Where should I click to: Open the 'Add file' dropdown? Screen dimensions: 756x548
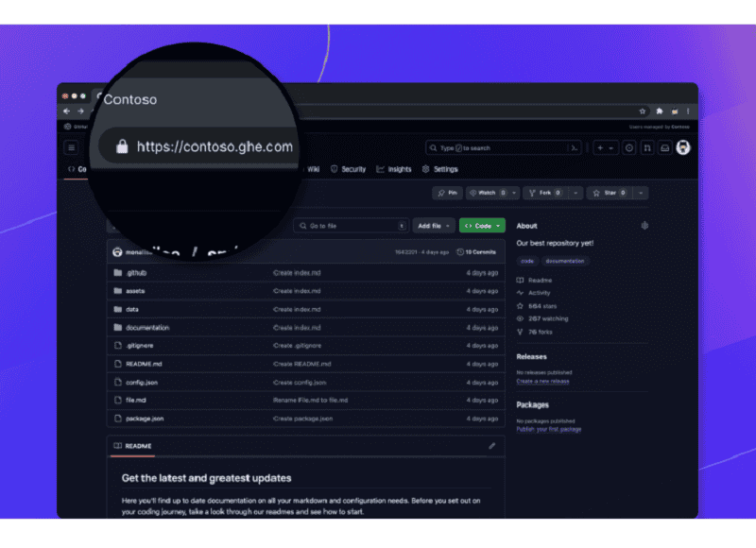pyautogui.click(x=434, y=226)
